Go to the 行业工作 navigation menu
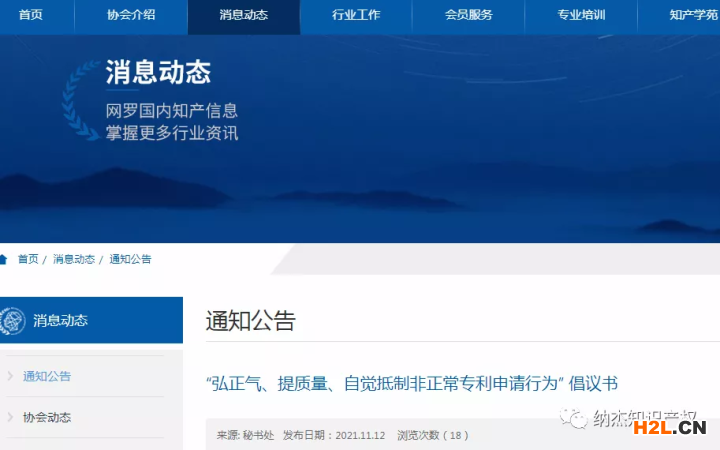Screen dimensions: 720x450 pyautogui.click(x=356, y=15)
